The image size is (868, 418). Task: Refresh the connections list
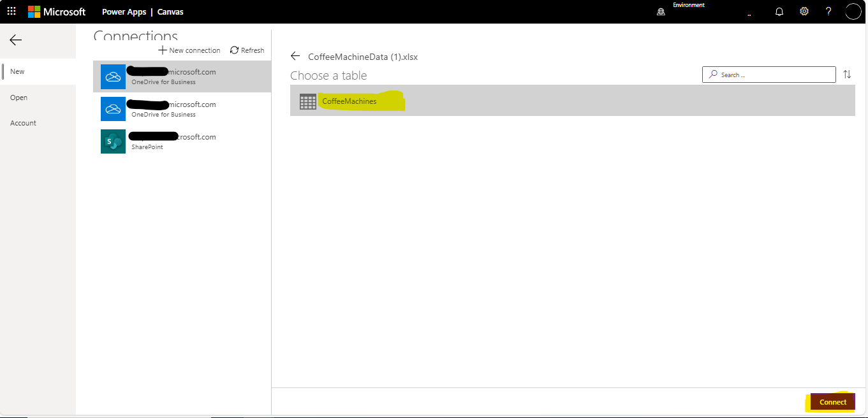tap(247, 50)
